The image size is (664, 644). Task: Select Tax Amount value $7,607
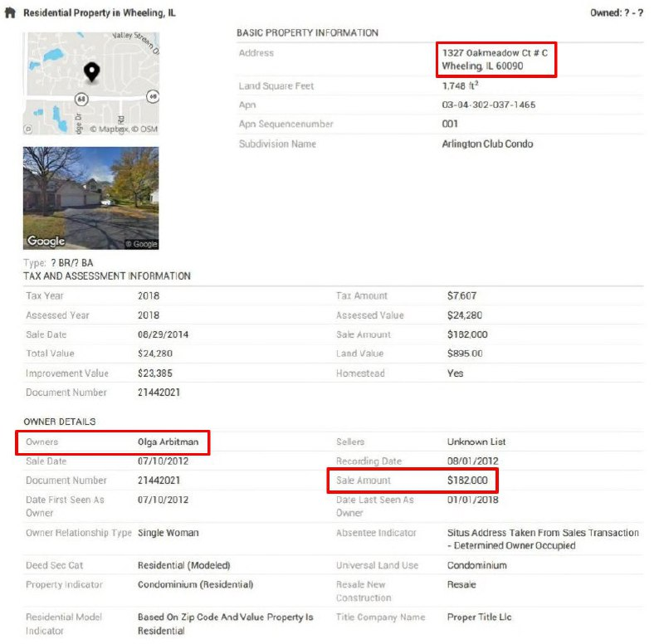click(x=462, y=296)
